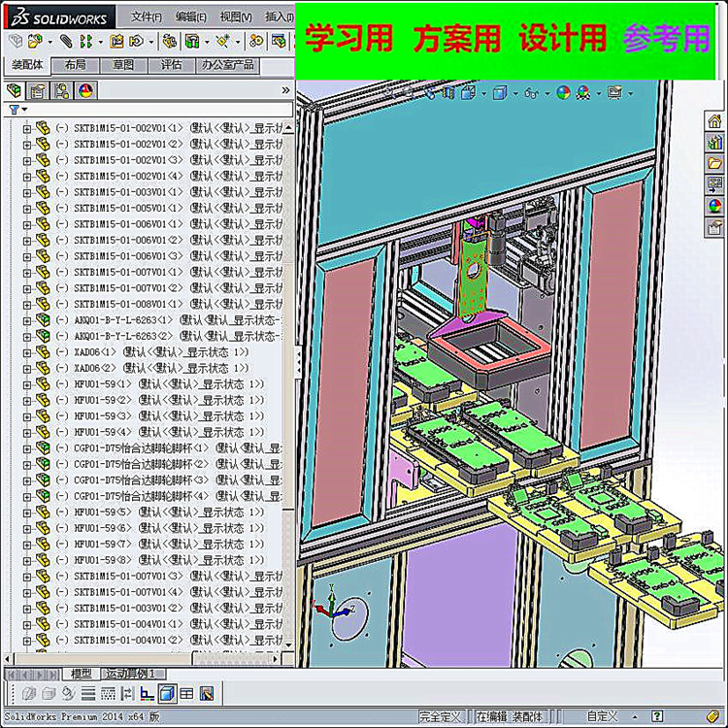728x728 pixels.
Task: Select CGP01-D75怡合达脚轮脚杯<3> component
Action: point(141,480)
